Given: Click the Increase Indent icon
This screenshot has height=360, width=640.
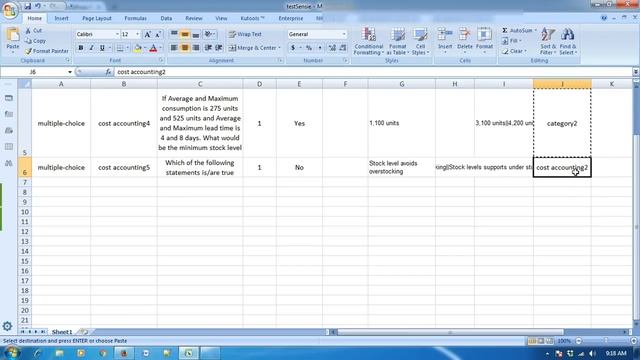Looking at the screenshot, I should (x=219, y=48).
